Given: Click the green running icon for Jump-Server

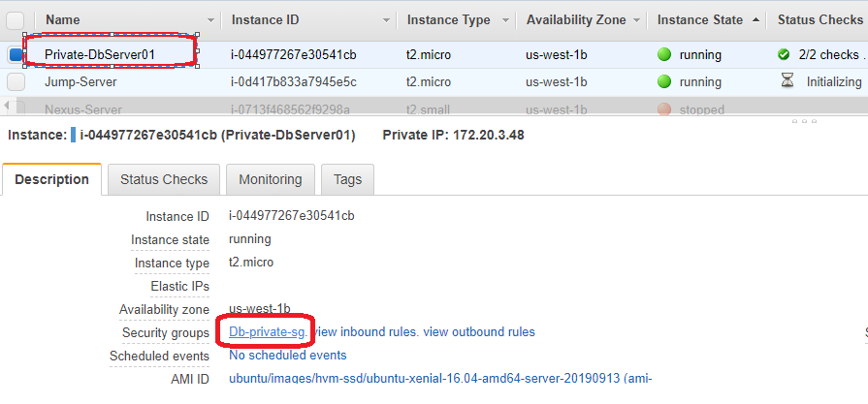Looking at the screenshot, I should (664, 81).
